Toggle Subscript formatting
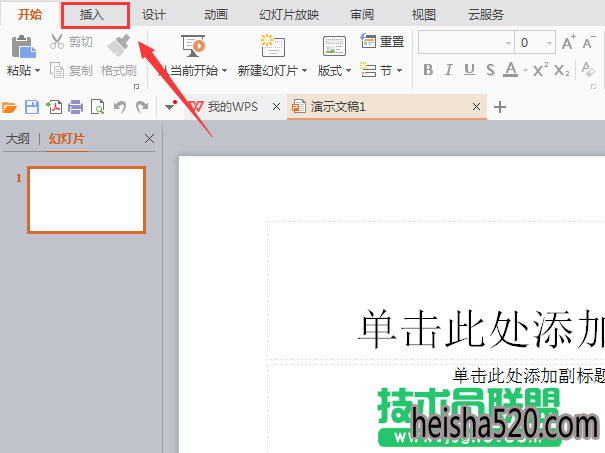Image resolution: width=605 pixels, height=453 pixels. (561, 70)
